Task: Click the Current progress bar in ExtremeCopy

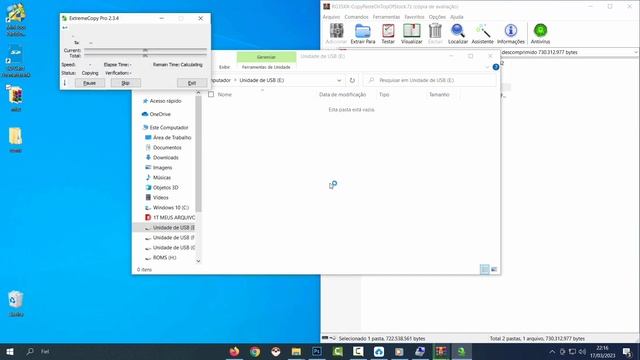Action: [x=145, y=50]
